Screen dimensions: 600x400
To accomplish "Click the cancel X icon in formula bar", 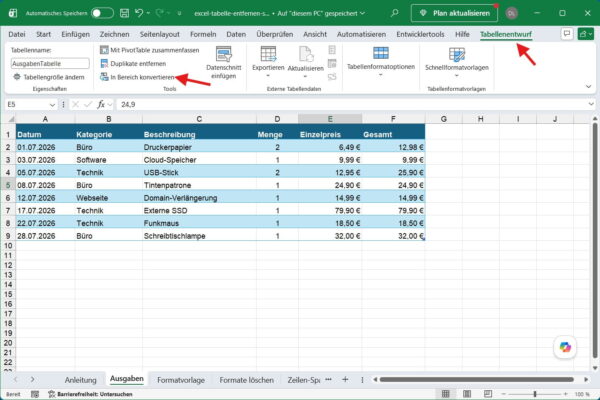I will (75, 104).
